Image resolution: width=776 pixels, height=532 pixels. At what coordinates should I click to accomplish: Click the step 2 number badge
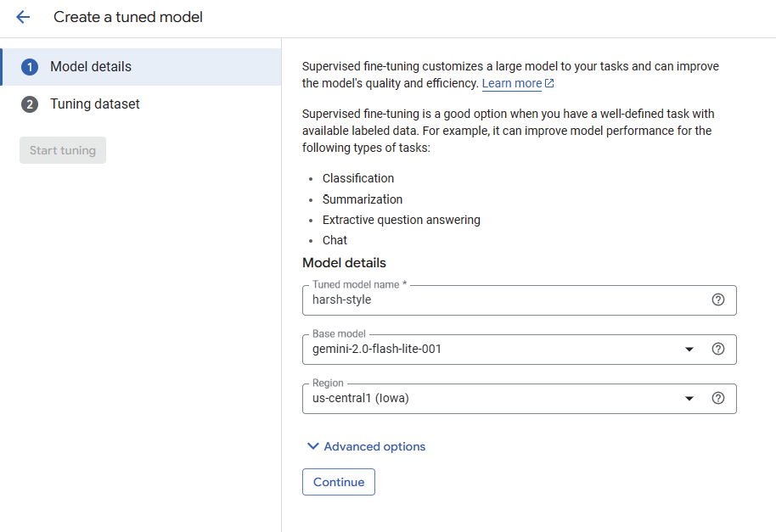click(x=30, y=104)
